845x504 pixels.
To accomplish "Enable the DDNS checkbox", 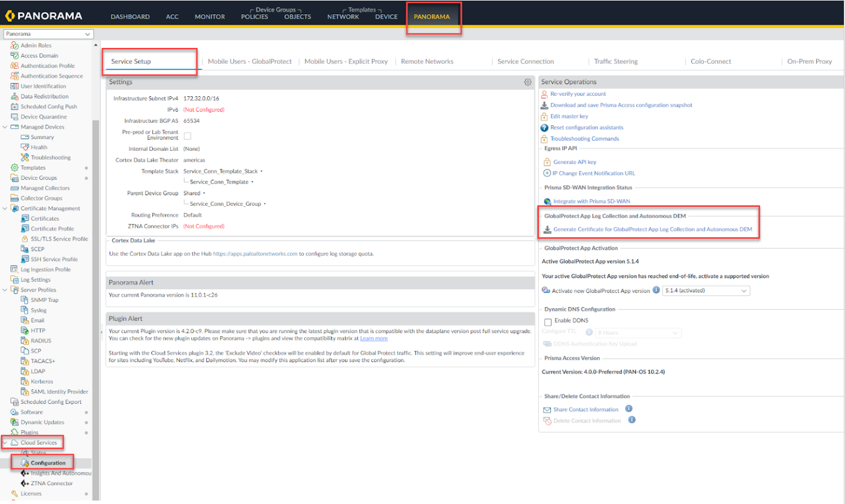I will coord(548,322).
